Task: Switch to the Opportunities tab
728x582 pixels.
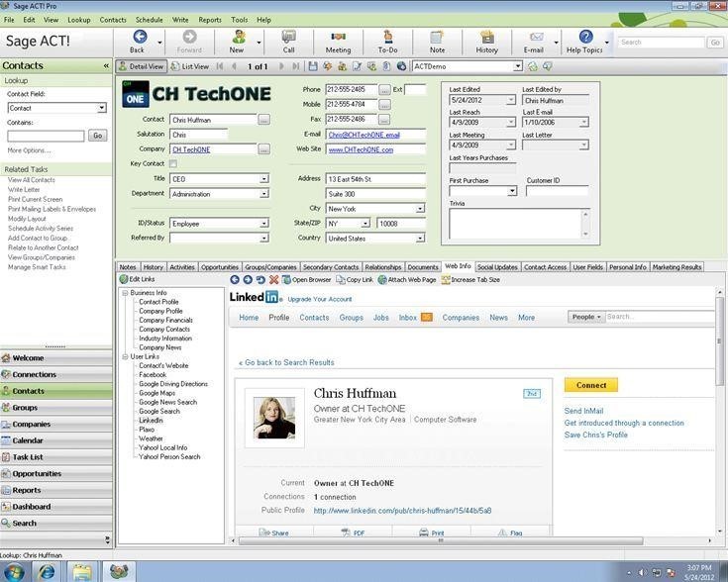Action: 220,267
